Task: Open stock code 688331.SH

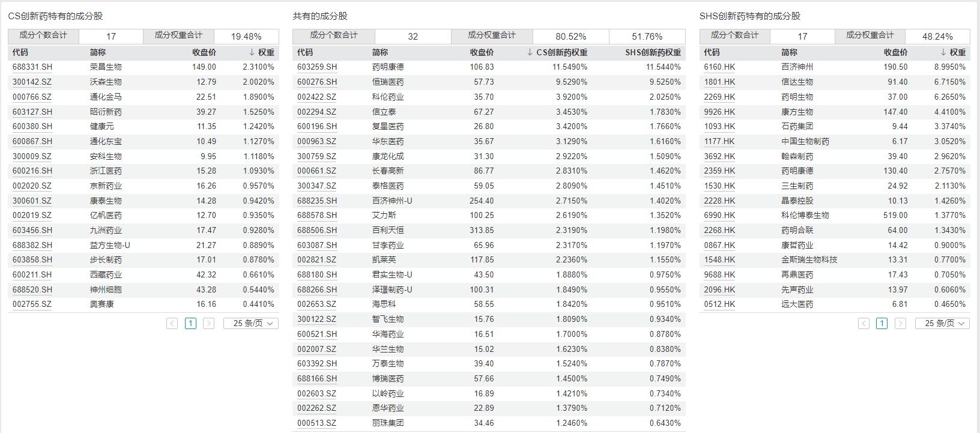Action: coord(32,67)
